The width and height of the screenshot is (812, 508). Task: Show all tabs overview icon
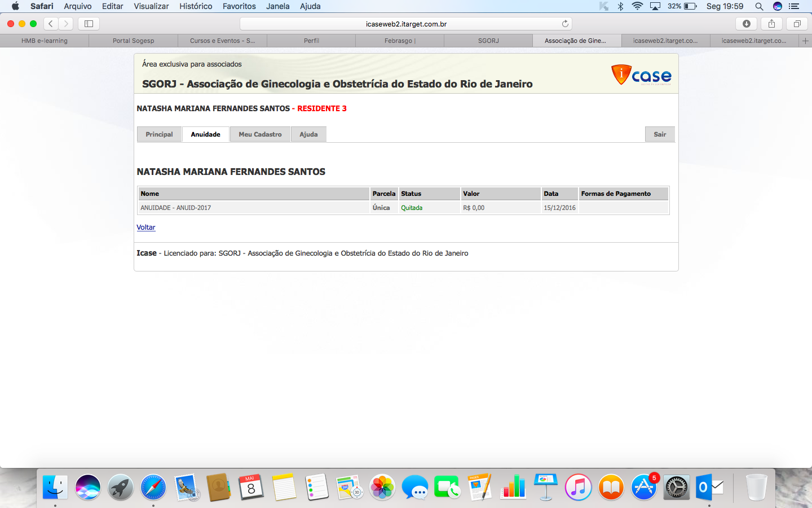click(x=797, y=24)
